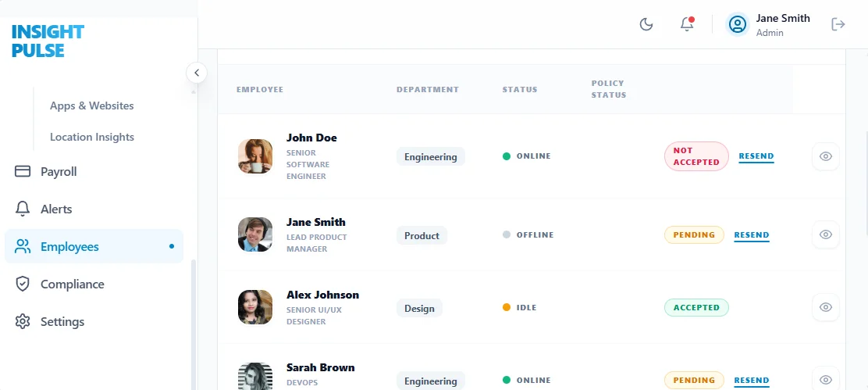The image size is (868, 390).
Task: View Alex Johnson details eye icon
Action: (826, 307)
